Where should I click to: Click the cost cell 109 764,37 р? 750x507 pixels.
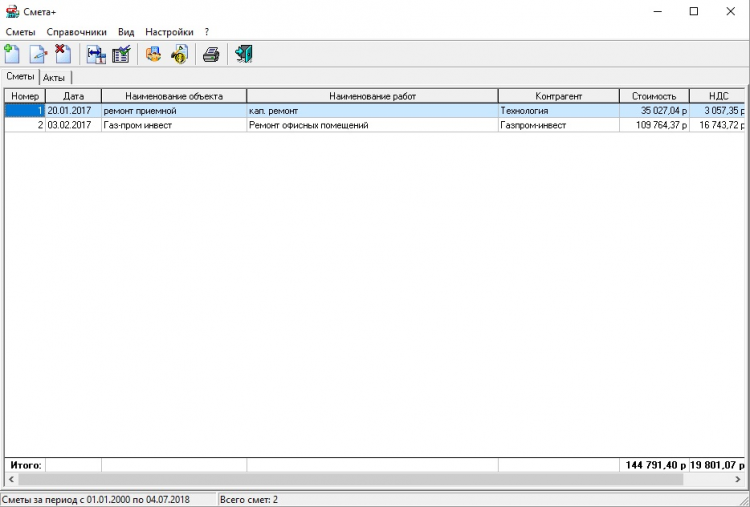coord(654,125)
